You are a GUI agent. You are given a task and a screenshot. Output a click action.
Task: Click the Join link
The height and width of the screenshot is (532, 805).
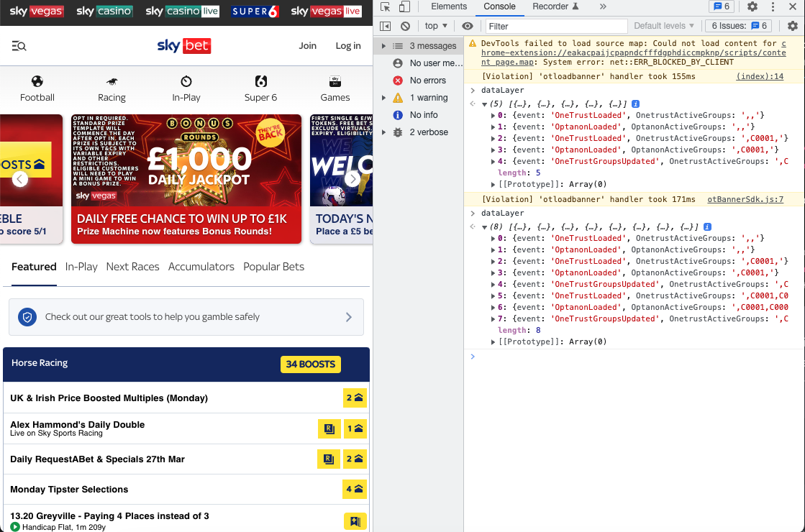coord(307,46)
